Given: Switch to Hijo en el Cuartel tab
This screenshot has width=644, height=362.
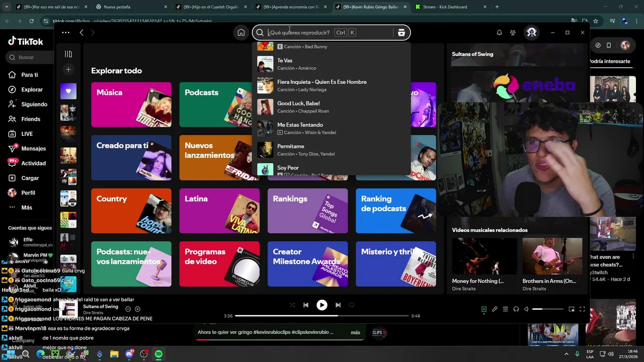Looking at the screenshot, I should click(x=211, y=7).
